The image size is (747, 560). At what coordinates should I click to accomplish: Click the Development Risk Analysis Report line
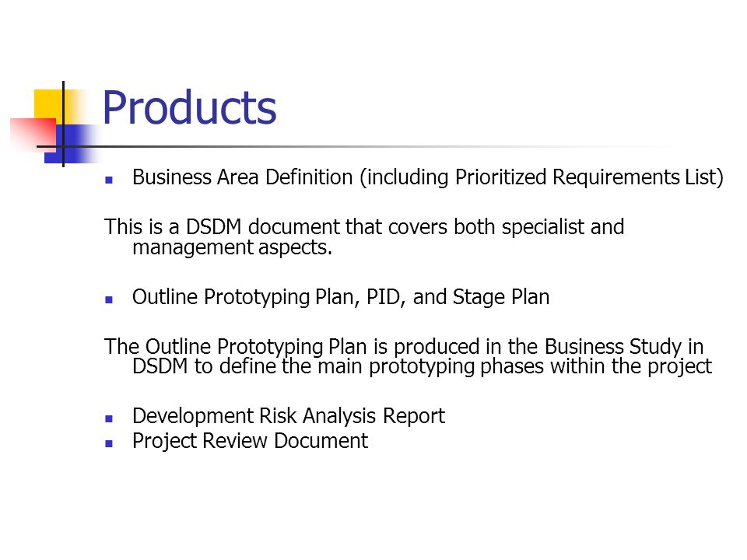(289, 416)
